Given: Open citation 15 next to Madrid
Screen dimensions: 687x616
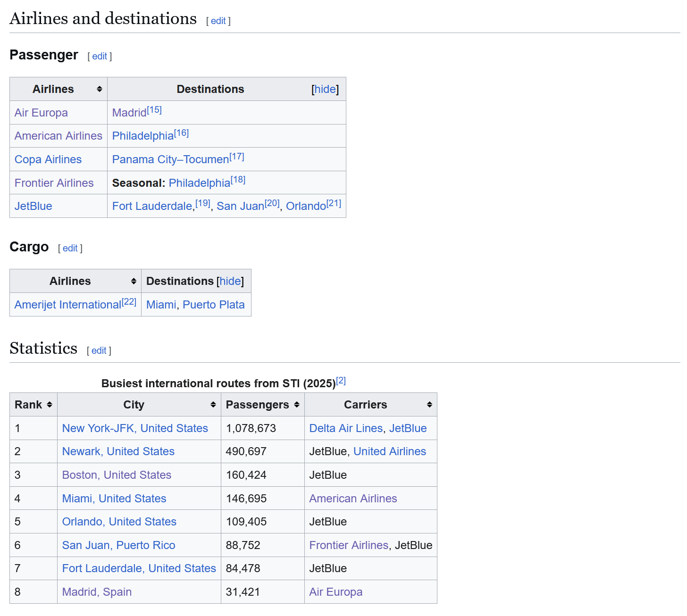Looking at the screenshot, I should point(154,110).
